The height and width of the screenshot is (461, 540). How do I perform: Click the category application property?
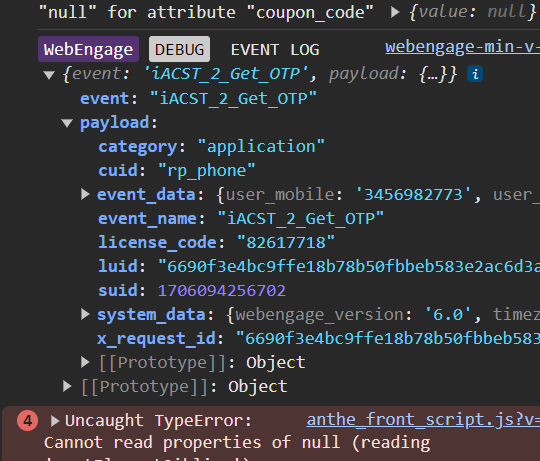point(211,147)
